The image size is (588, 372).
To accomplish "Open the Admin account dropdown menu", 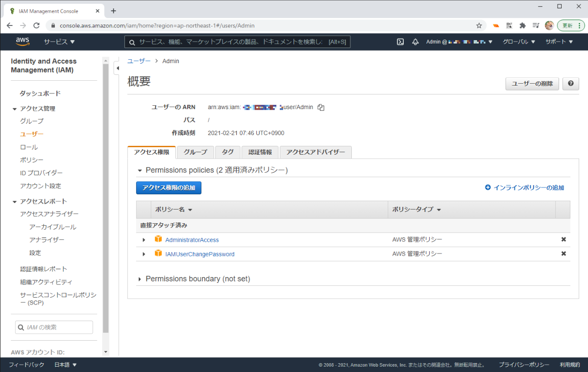I will pos(459,42).
